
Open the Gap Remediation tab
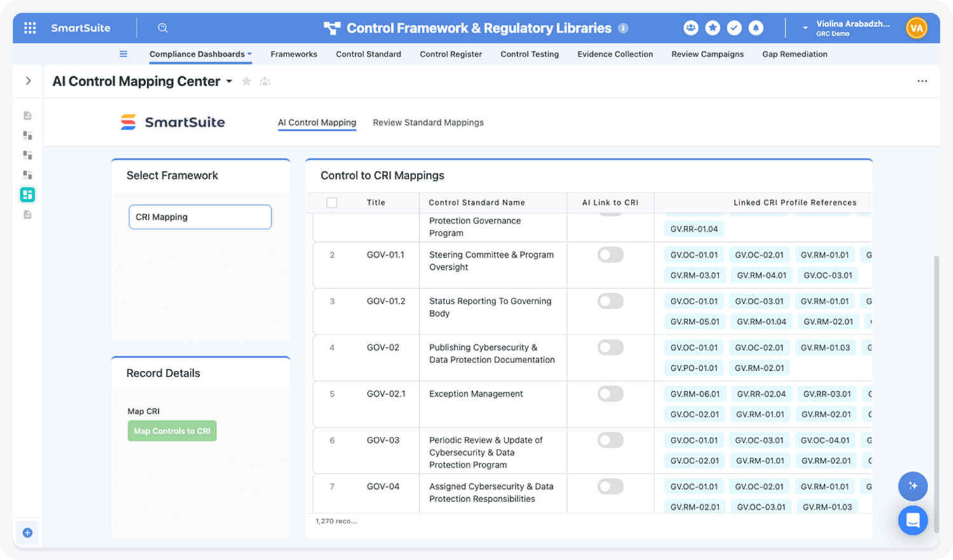[x=795, y=54]
